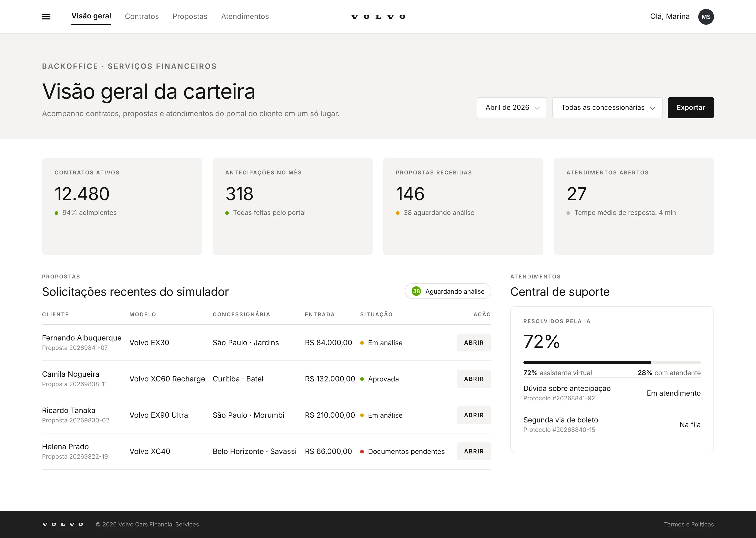Click the Concessionária column header
Image resolution: width=756 pixels, height=538 pixels.
(x=241, y=314)
